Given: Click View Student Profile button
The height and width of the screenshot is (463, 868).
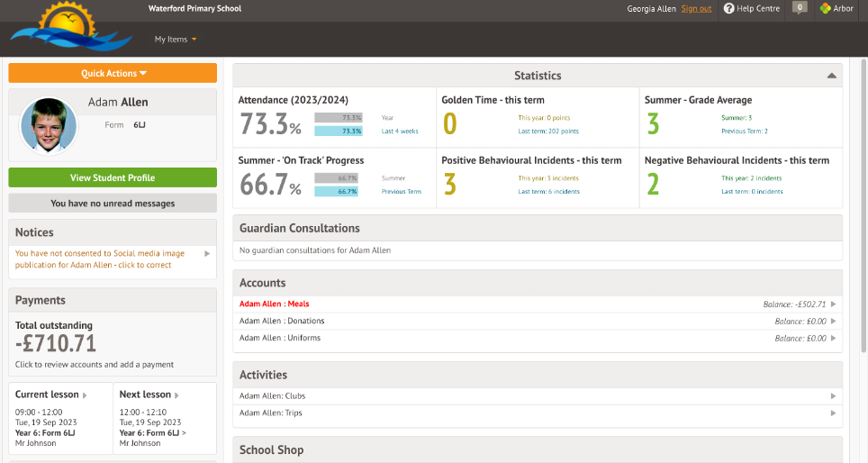Looking at the screenshot, I should tap(113, 177).
